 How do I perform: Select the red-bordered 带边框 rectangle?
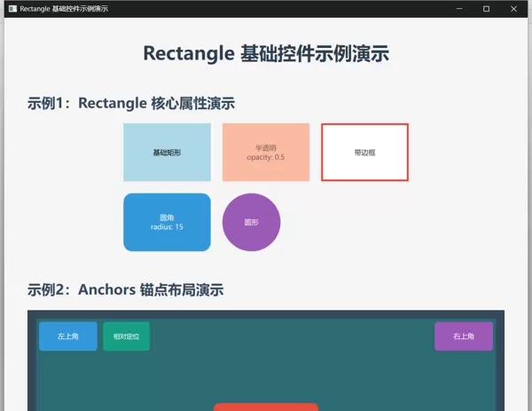364,153
